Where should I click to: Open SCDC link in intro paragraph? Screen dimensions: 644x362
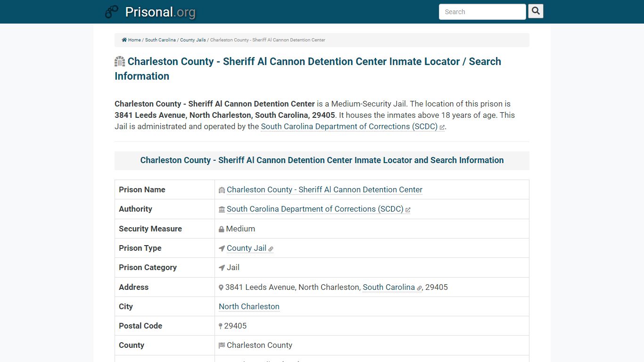coord(349,126)
